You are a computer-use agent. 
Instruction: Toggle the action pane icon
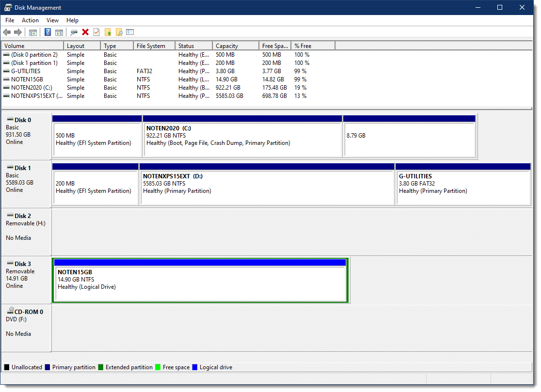point(59,32)
